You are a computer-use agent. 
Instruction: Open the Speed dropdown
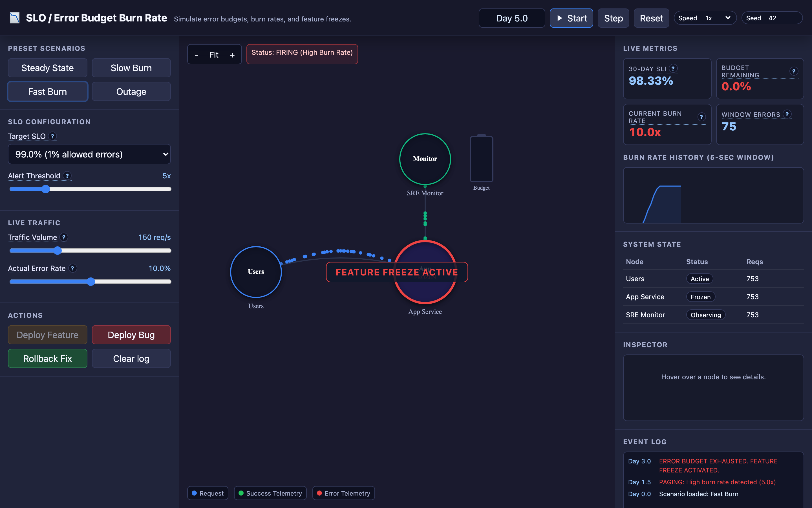[718, 18]
